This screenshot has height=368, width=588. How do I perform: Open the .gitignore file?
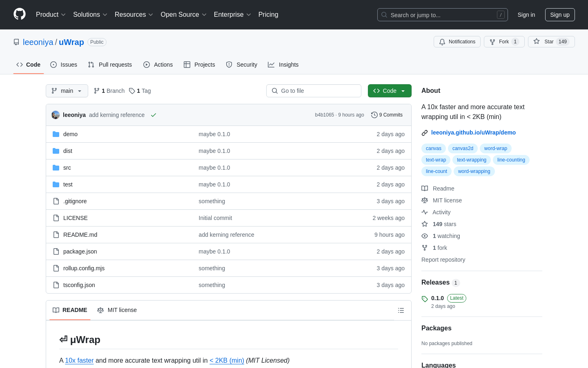(75, 201)
